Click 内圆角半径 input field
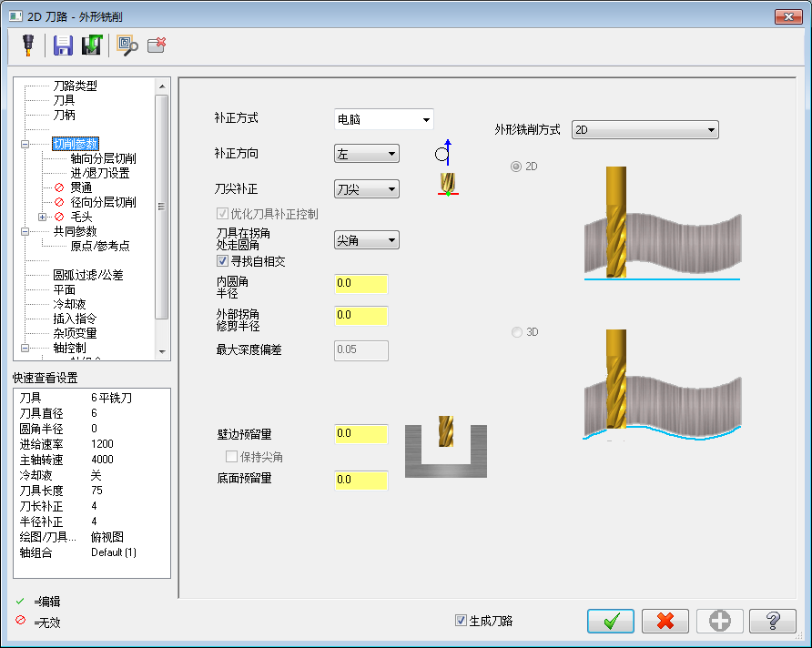812x648 pixels. 361,284
